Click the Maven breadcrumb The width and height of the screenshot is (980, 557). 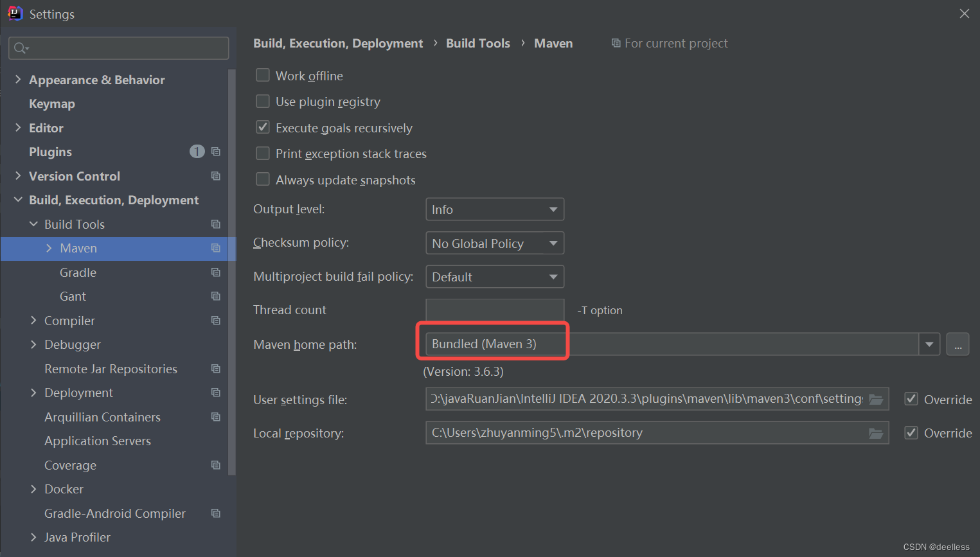tap(553, 43)
